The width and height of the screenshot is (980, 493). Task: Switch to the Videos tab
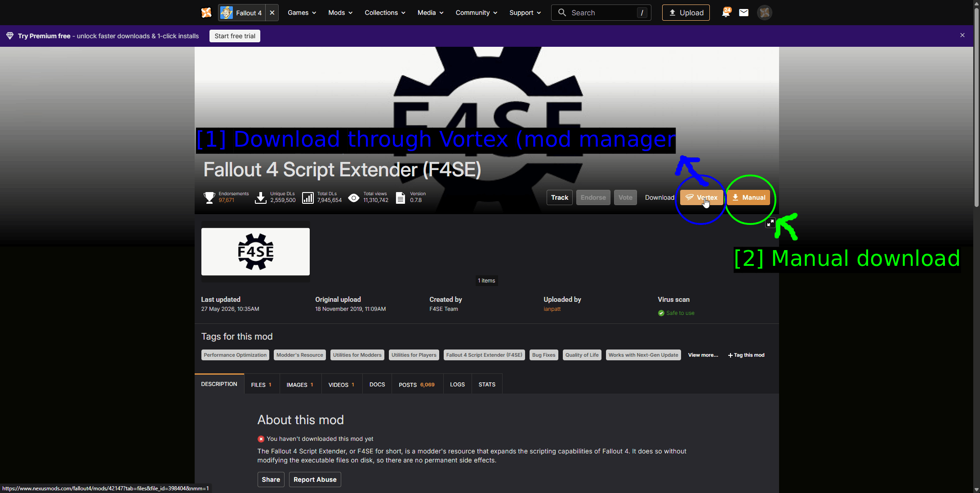(x=342, y=385)
